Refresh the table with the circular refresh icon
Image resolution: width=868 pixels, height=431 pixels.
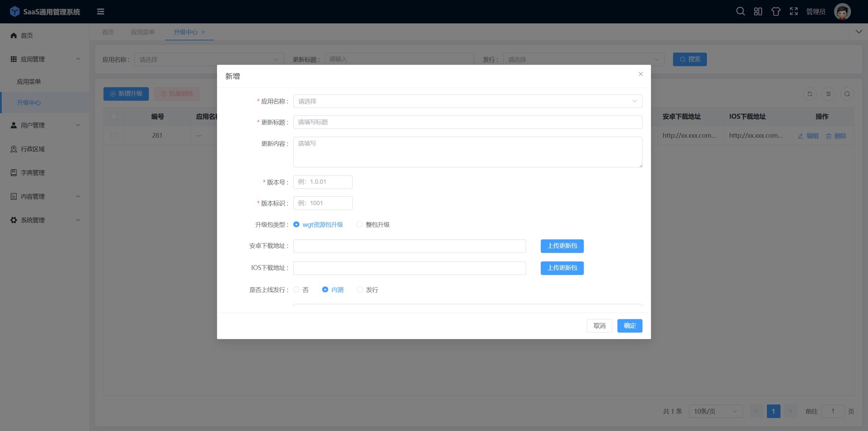pos(810,94)
